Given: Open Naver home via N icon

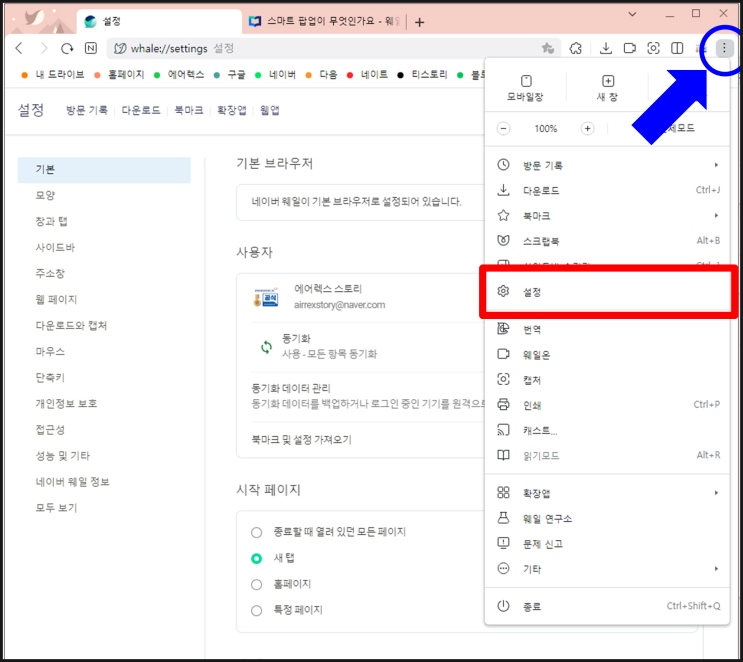Looking at the screenshot, I should (91, 48).
